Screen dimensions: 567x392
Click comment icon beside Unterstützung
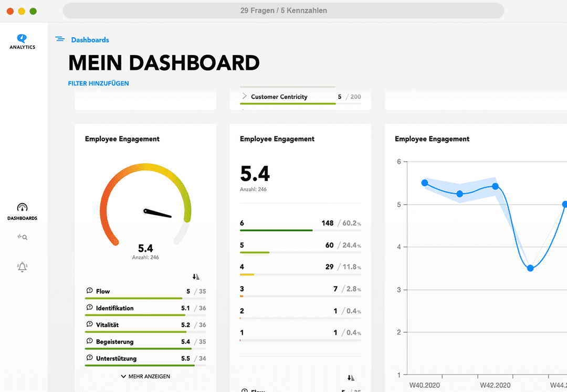pos(89,358)
